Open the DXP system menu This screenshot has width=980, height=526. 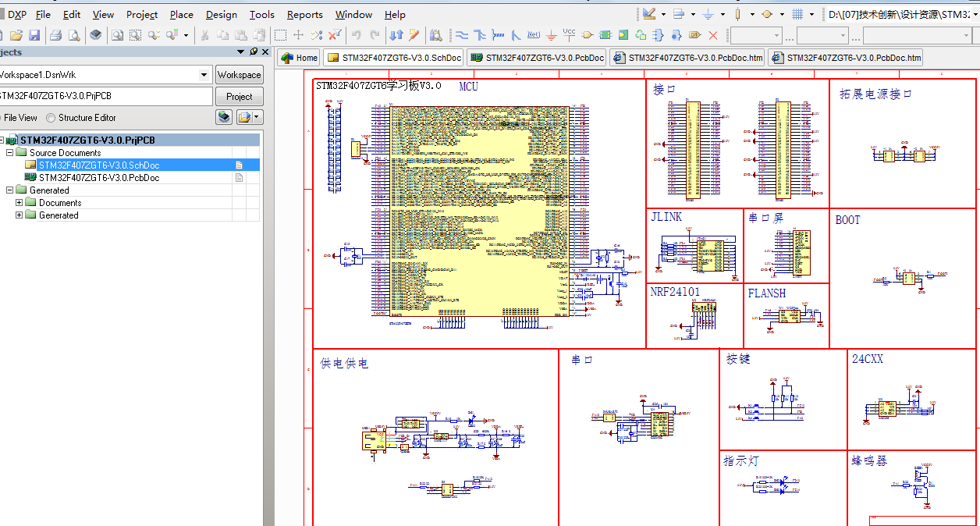[16, 14]
